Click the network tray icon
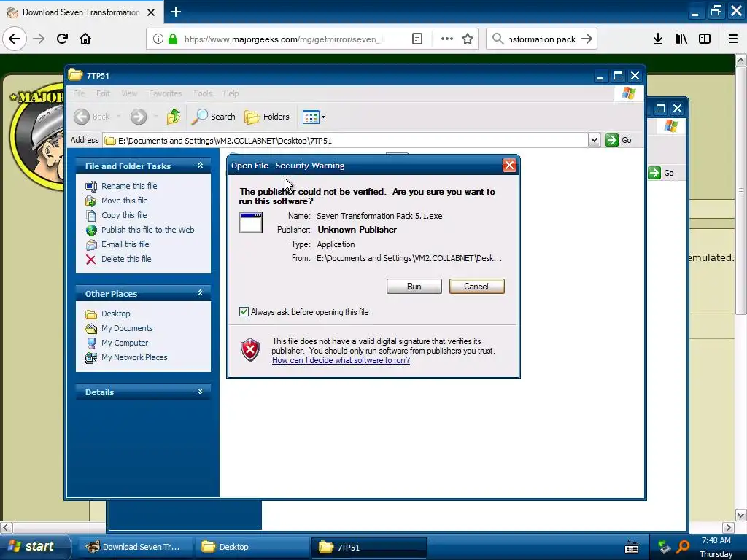The height and width of the screenshot is (560, 747). (x=664, y=546)
